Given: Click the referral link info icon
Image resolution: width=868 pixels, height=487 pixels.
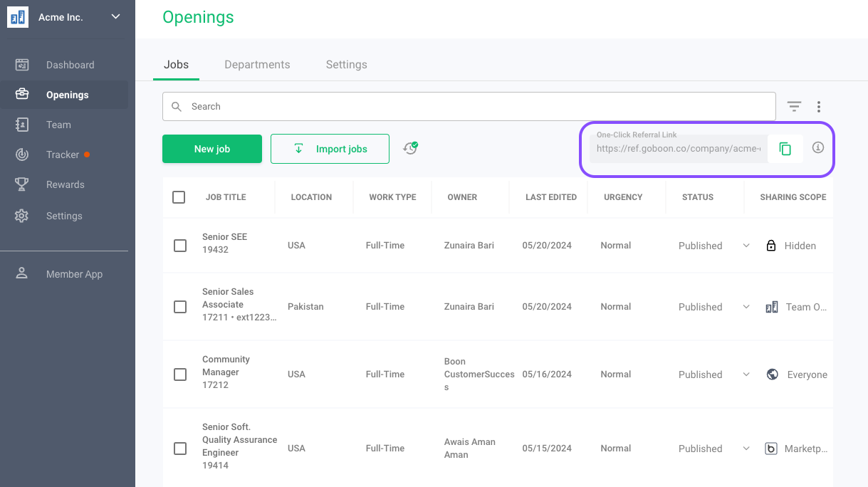Looking at the screenshot, I should pos(818,148).
